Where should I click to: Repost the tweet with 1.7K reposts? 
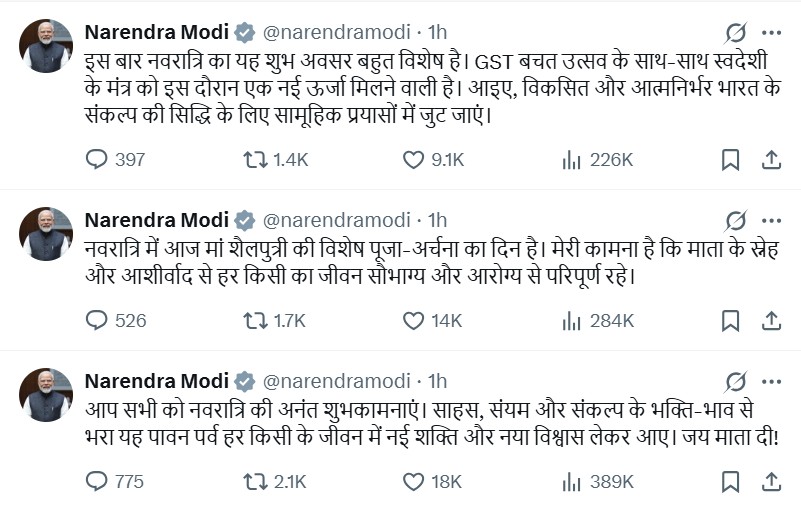[255, 320]
